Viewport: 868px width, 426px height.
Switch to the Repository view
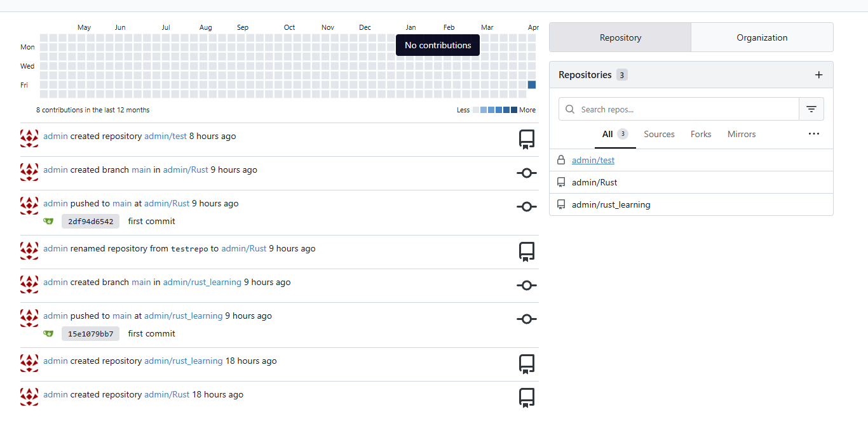[620, 37]
